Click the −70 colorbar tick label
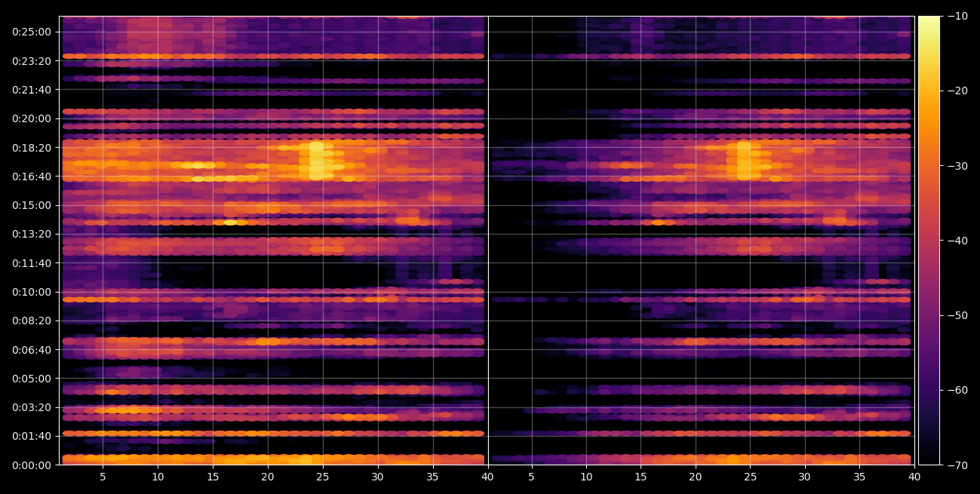 pos(957,465)
